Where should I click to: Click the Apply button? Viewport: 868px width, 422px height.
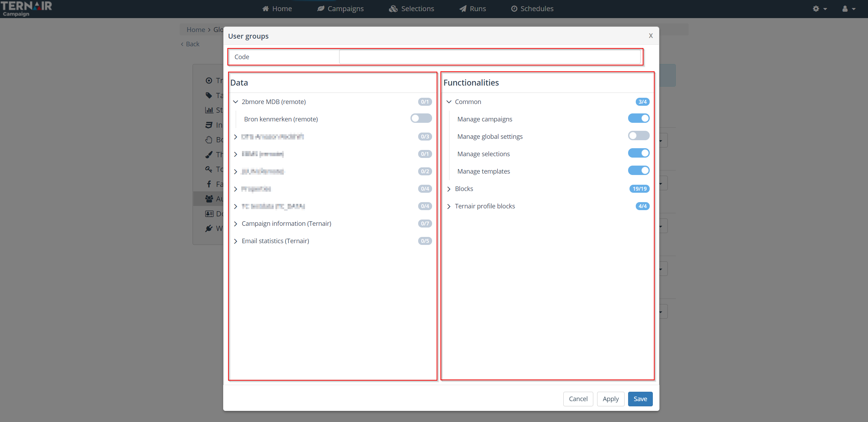(611, 399)
